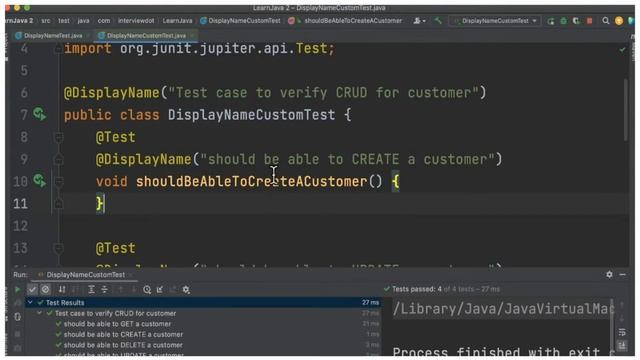
Task: Toggle Show Ignored tests button
Action: (45, 289)
